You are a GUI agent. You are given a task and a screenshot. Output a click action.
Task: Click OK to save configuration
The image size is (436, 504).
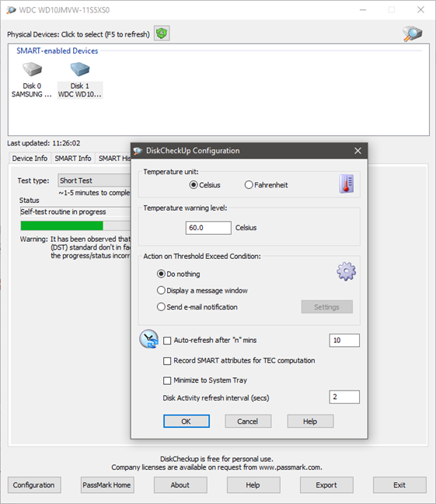coord(187,421)
